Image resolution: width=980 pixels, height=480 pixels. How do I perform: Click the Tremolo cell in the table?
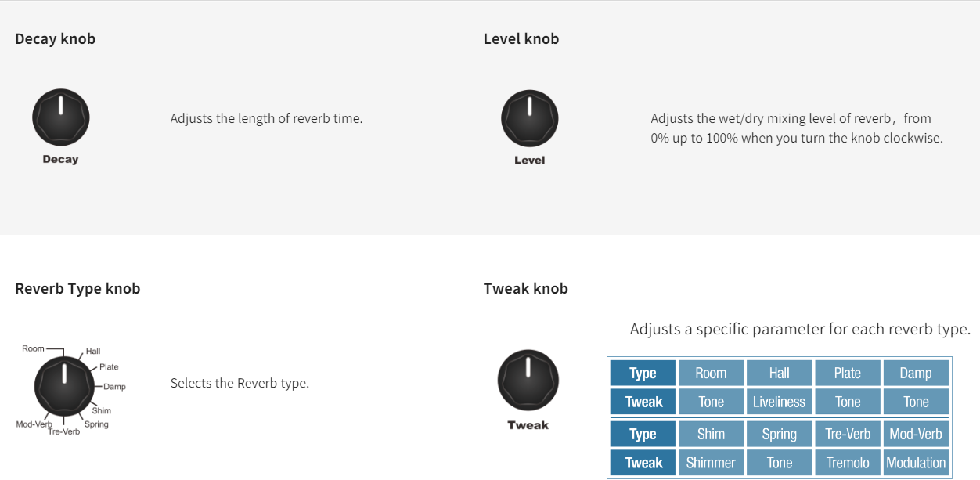click(x=848, y=463)
